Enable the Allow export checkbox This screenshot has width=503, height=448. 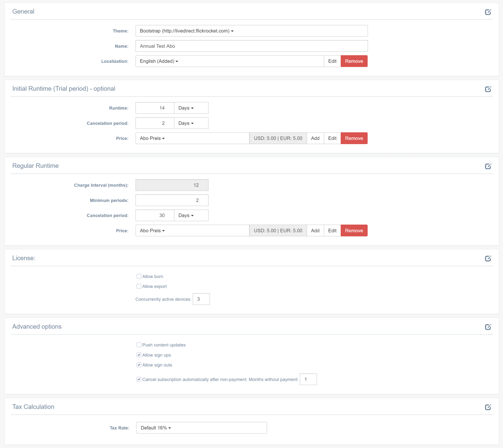pos(139,286)
